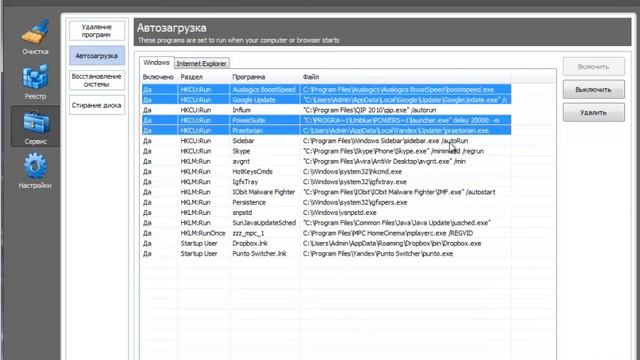Open Восстановление системы section

click(x=97, y=80)
